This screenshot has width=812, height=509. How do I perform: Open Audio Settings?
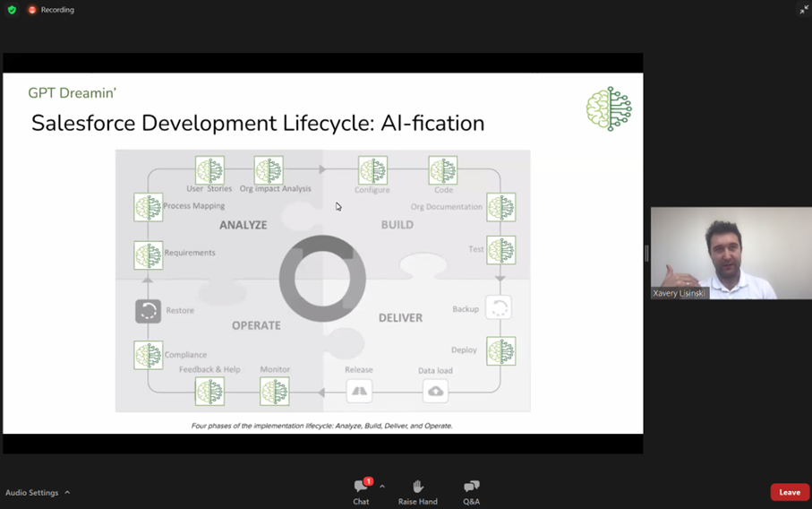tap(31, 492)
